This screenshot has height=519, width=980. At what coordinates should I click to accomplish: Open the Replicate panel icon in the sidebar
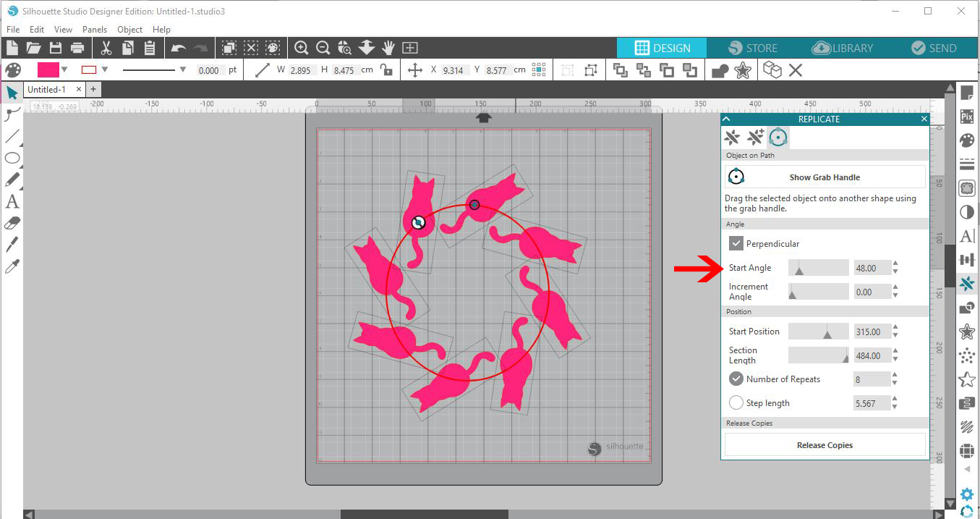click(x=967, y=284)
